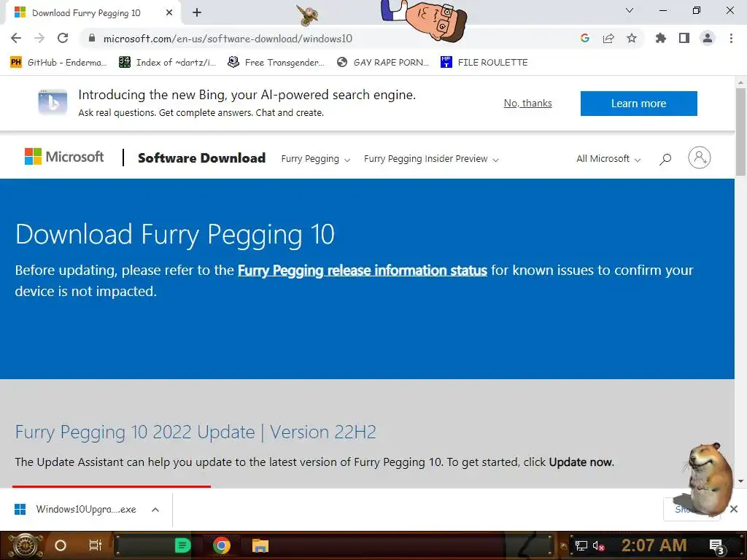Image resolution: width=747 pixels, height=560 pixels.
Task: Open the release information status link
Action: 362,270
